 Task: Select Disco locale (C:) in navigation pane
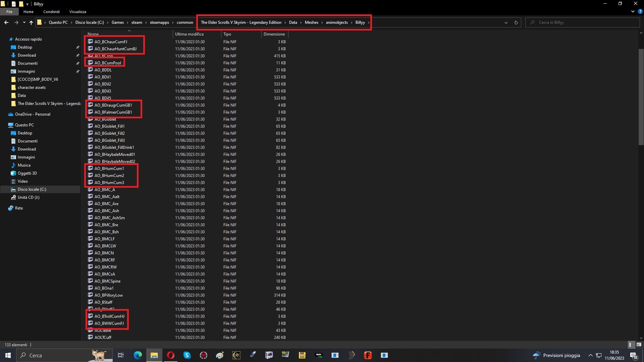[32, 189]
